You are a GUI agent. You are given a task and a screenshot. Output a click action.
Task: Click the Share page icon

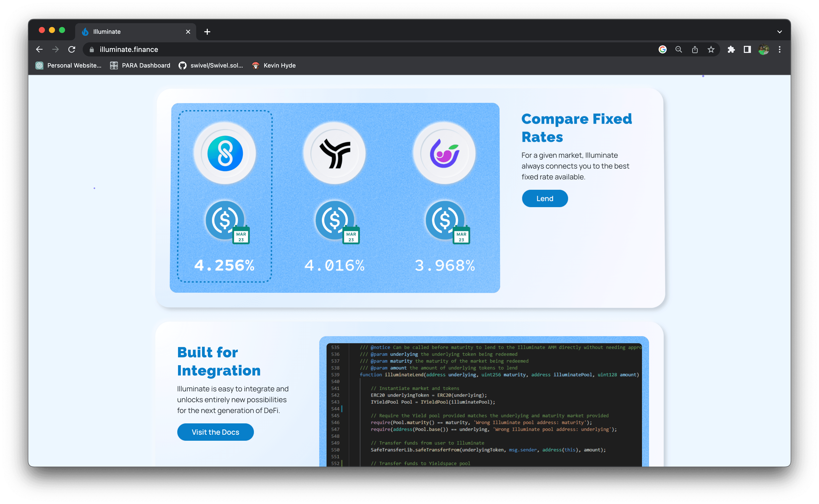coord(695,50)
